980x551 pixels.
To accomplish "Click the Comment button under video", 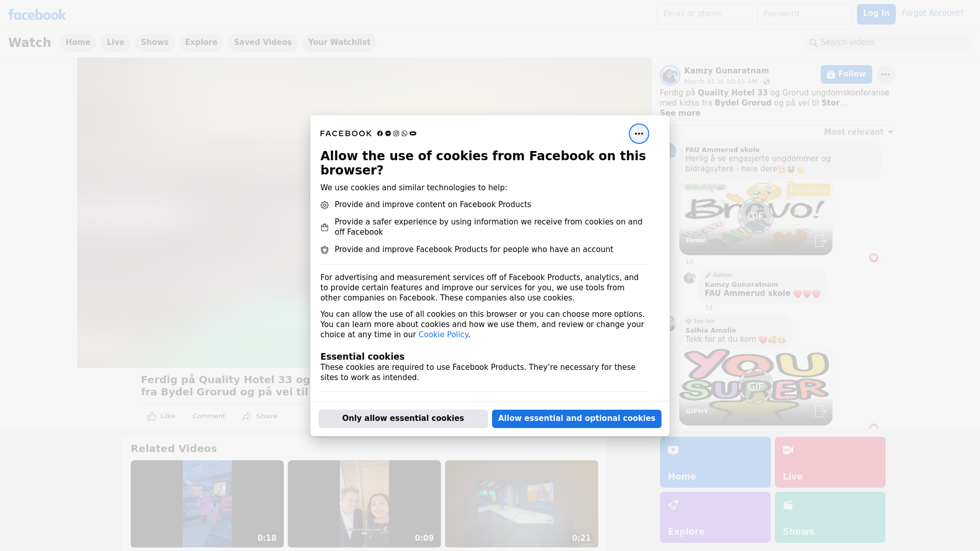I will pyautogui.click(x=209, y=416).
